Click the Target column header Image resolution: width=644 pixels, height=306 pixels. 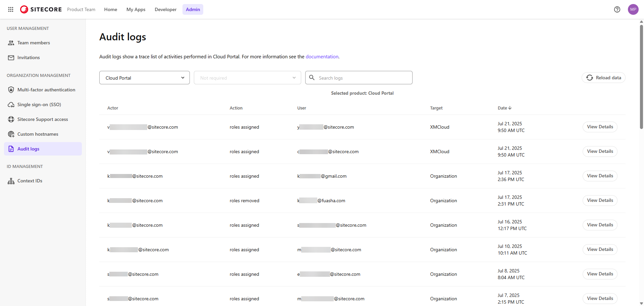click(436, 108)
